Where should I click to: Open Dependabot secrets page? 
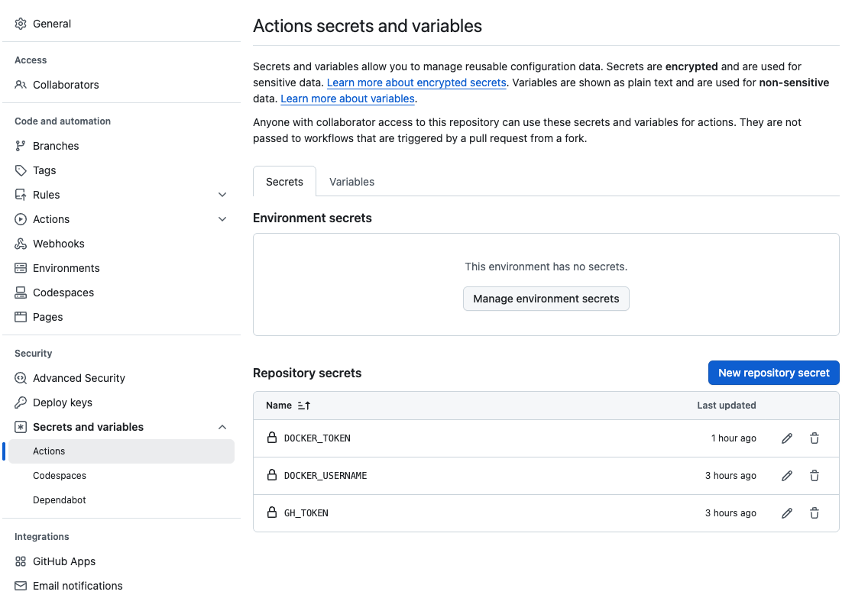60,500
